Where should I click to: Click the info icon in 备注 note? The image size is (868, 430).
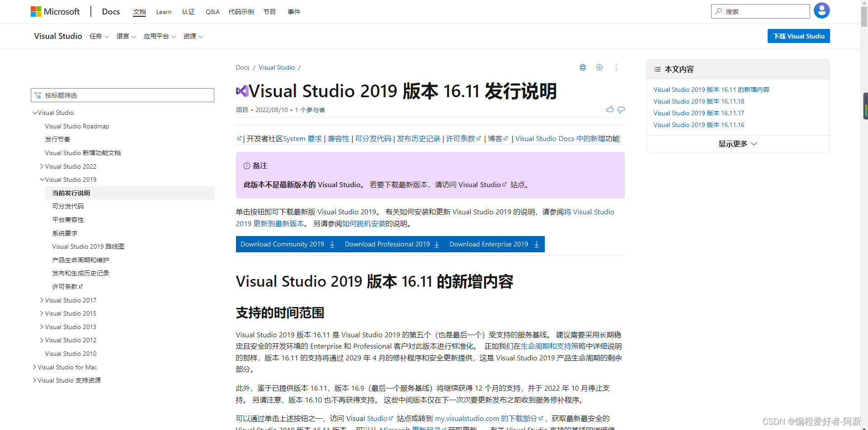pyautogui.click(x=247, y=166)
